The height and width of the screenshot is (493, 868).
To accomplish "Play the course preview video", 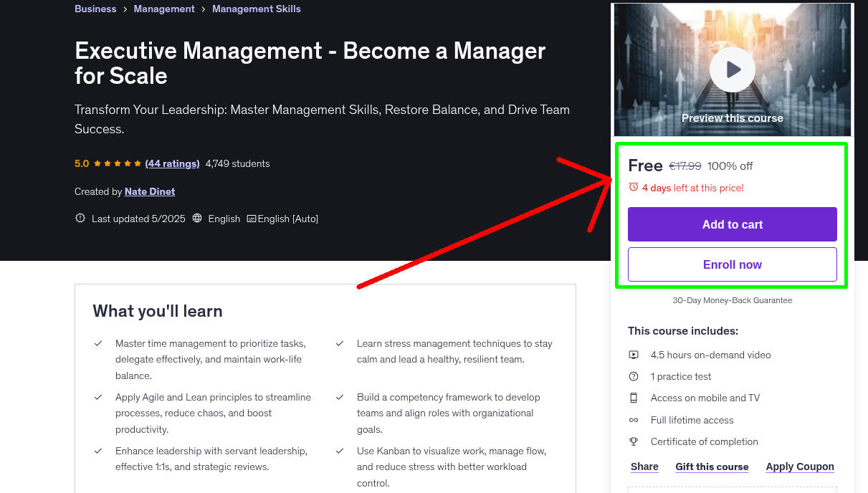I will click(x=732, y=69).
